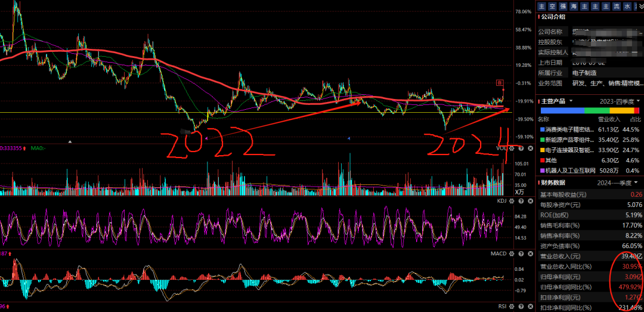Click the 水 tag button
644x312 pixels.
(x=627, y=6)
